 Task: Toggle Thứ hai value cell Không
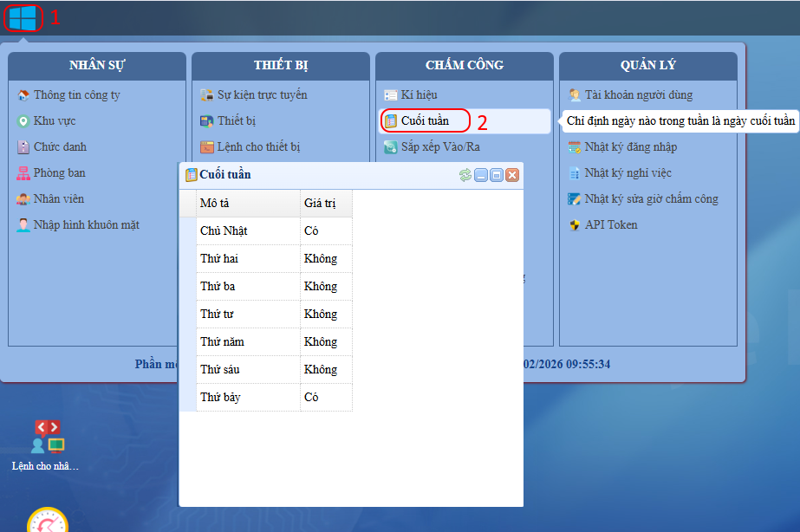(326, 259)
